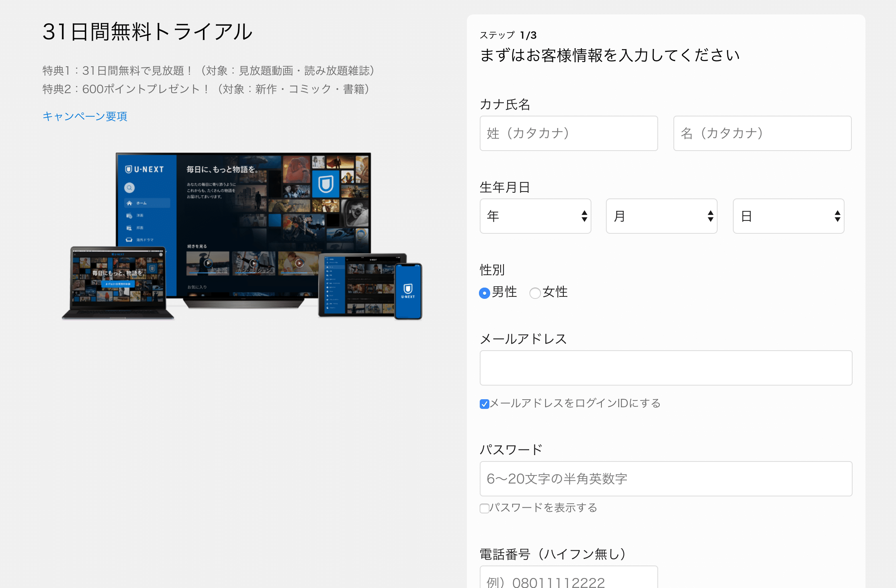
Task: Click the U-NEXT shield icon on phone
Action: (408, 288)
